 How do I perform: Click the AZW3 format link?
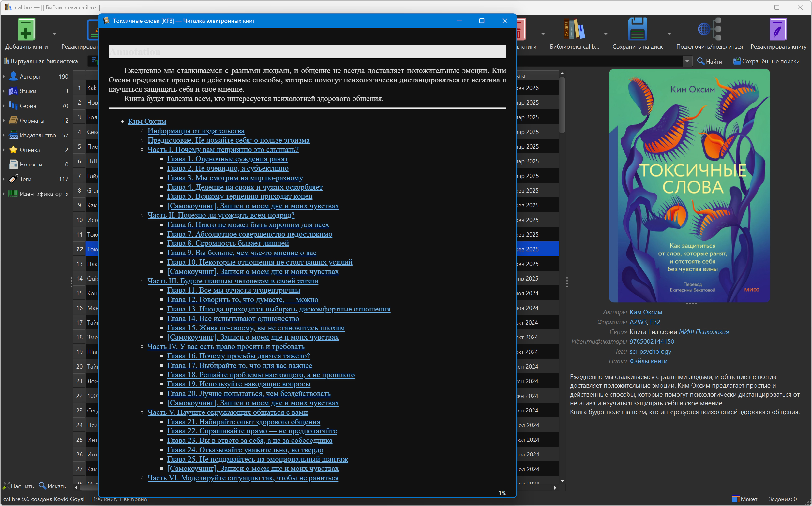pos(638,322)
